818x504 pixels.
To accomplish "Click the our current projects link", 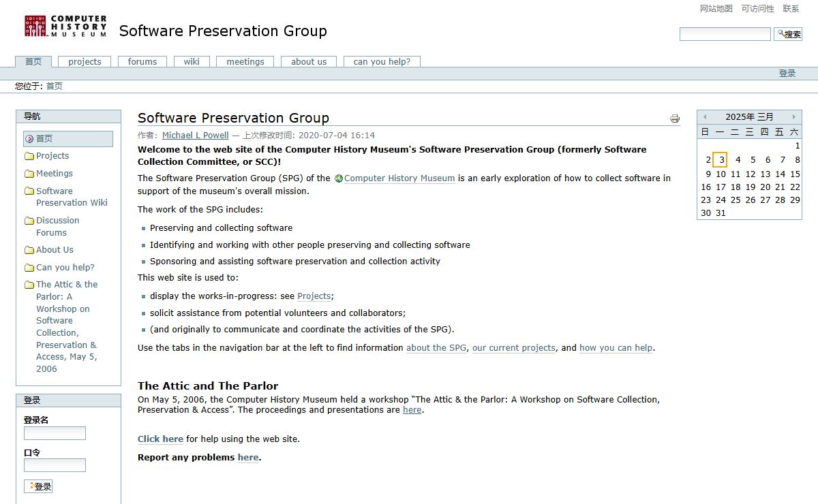I will coord(514,348).
